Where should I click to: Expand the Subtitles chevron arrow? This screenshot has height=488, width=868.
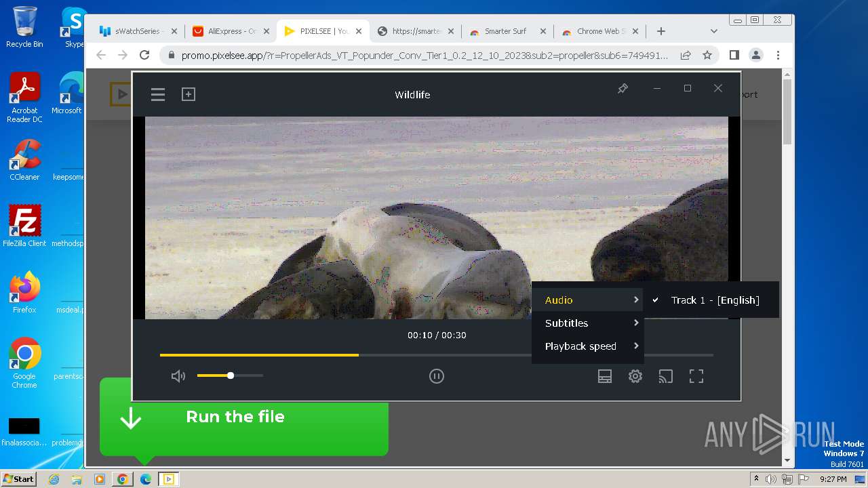click(x=636, y=323)
